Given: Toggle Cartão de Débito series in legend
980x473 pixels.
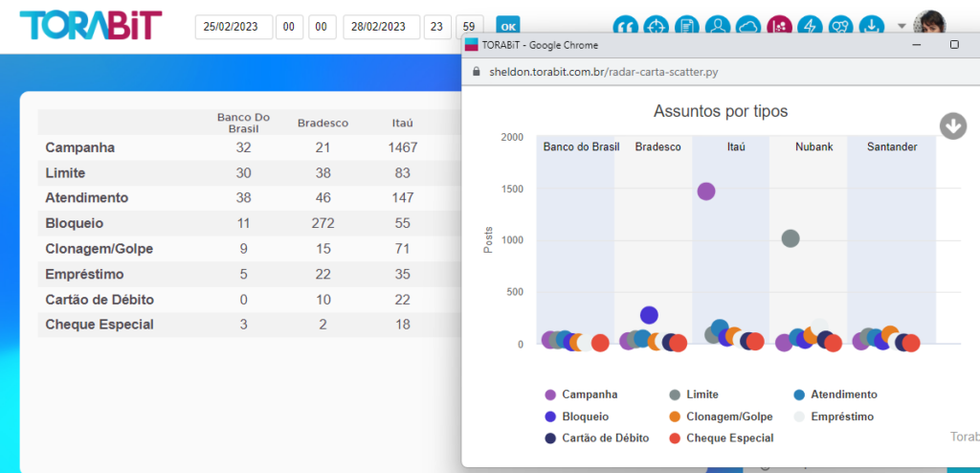Looking at the screenshot, I should (597, 438).
